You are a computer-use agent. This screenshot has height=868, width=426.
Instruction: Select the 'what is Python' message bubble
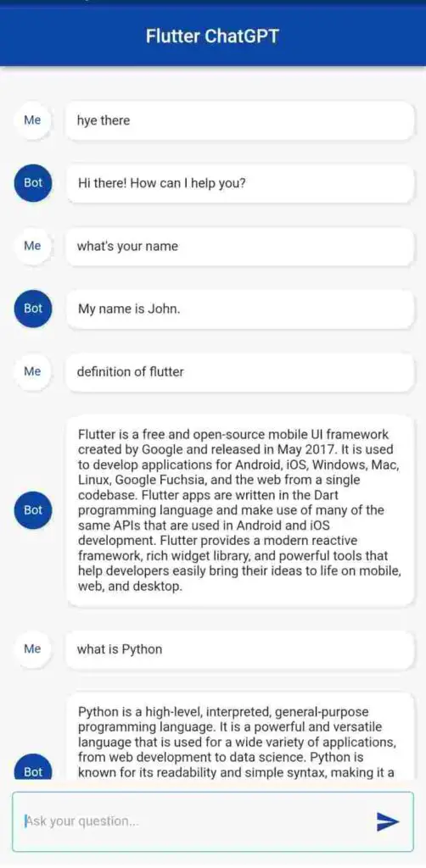[x=240, y=648]
